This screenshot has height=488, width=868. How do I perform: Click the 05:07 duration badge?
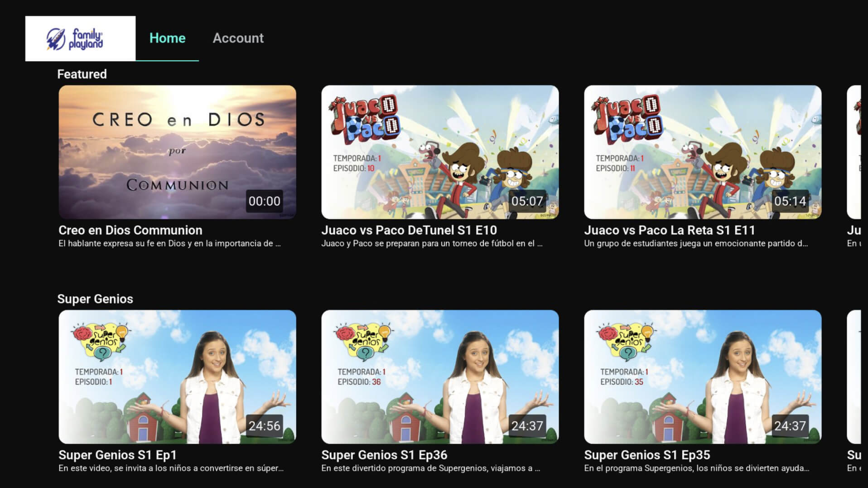click(527, 201)
